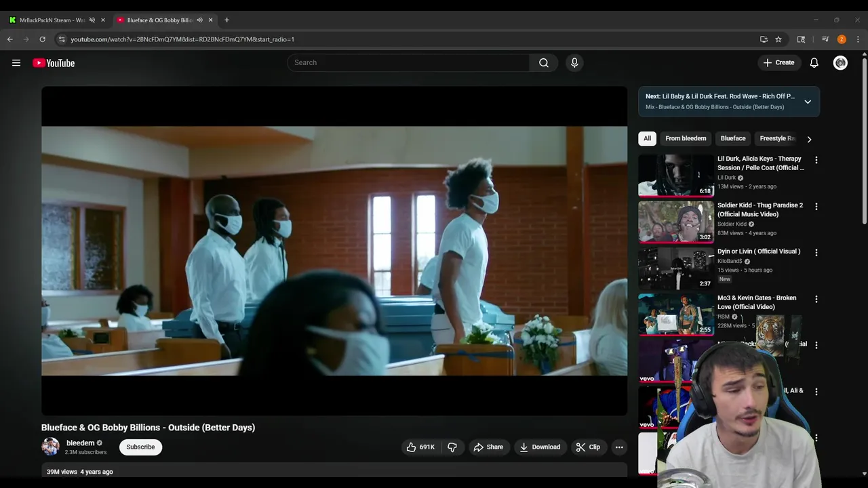Subscribe to bleedem channel

pos(140,447)
